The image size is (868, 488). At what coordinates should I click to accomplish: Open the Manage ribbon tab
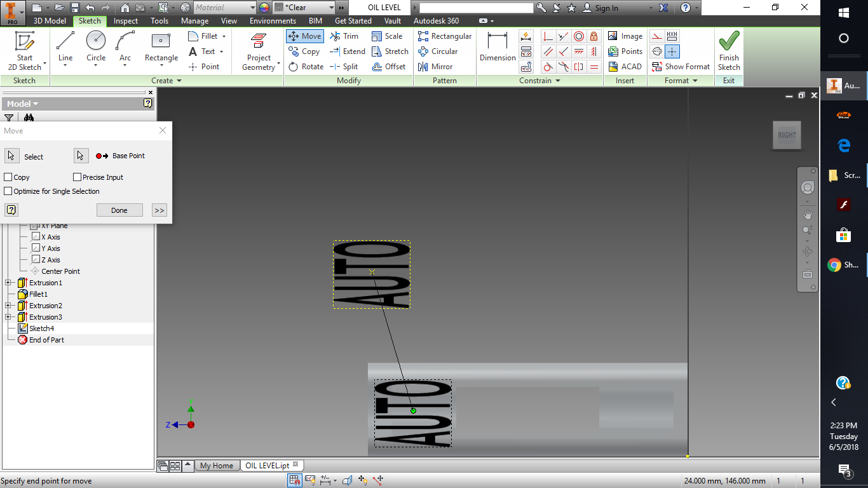[x=194, y=21]
